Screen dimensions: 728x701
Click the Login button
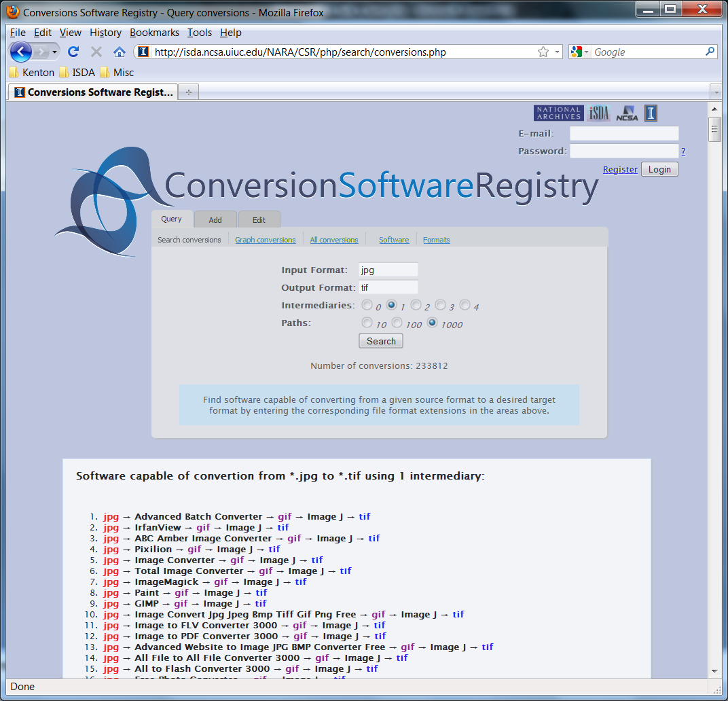point(659,169)
